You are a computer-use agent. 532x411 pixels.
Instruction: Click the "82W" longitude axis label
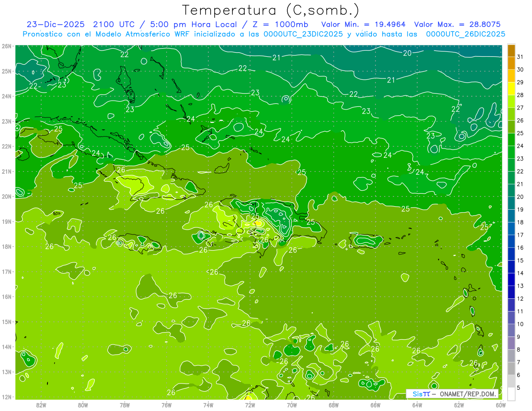tap(41, 405)
